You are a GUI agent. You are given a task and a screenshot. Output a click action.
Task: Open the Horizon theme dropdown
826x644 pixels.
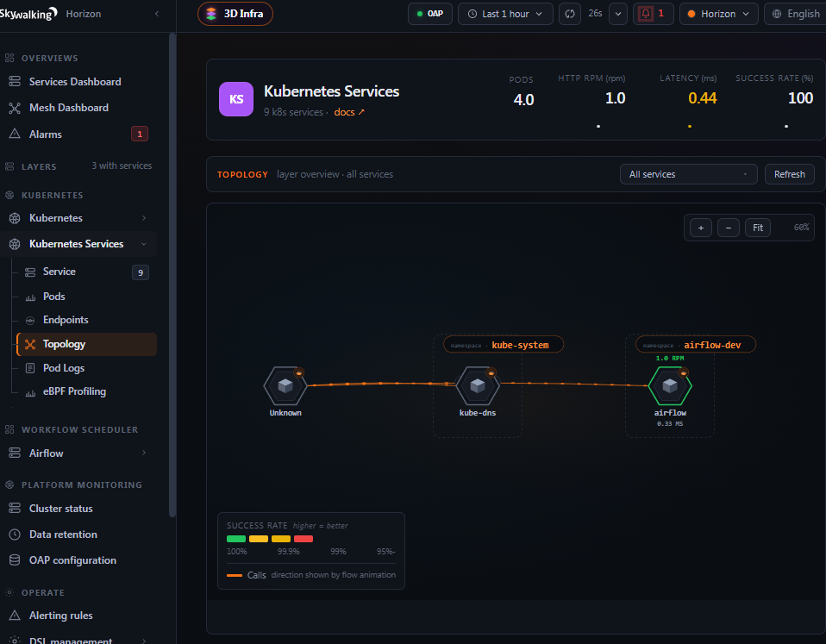pos(718,14)
